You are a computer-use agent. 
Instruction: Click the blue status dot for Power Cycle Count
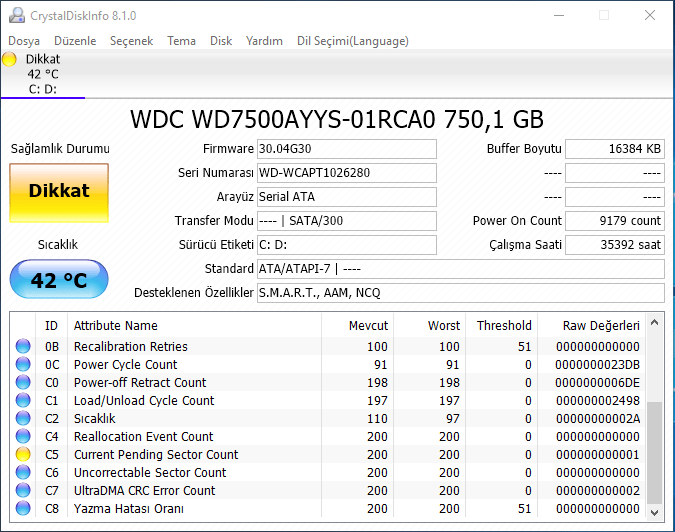23,364
